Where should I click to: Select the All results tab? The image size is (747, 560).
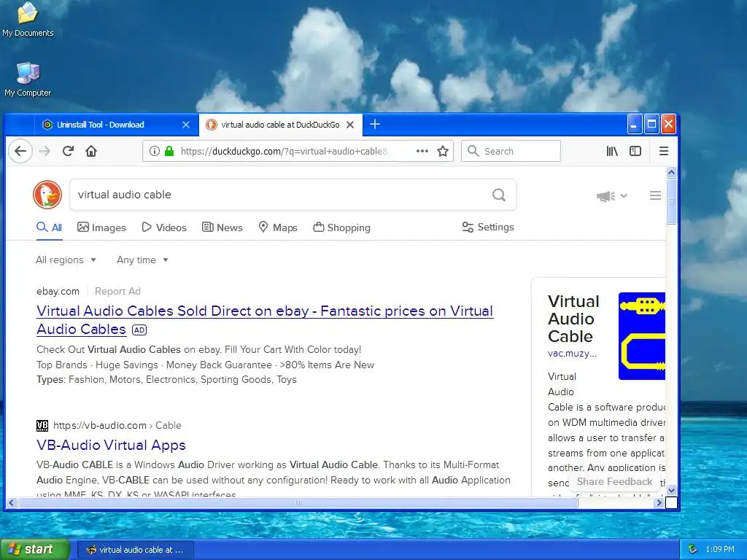tap(49, 227)
